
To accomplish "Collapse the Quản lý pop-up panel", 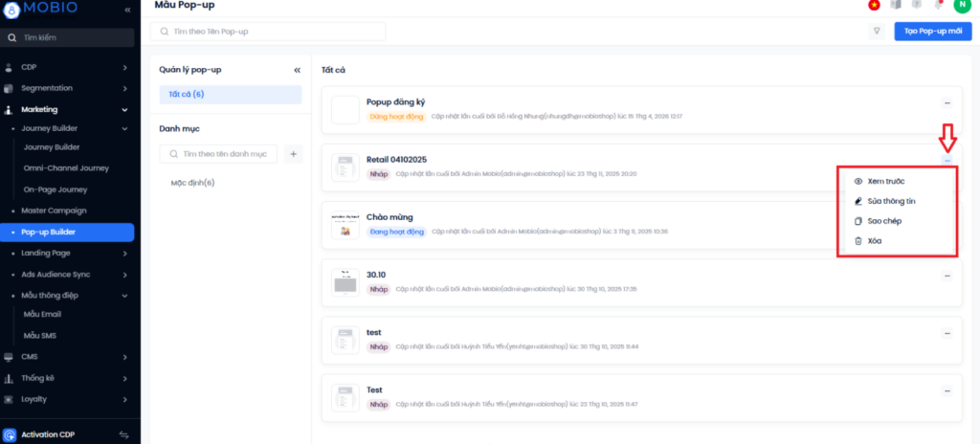I will click(x=297, y=70).
